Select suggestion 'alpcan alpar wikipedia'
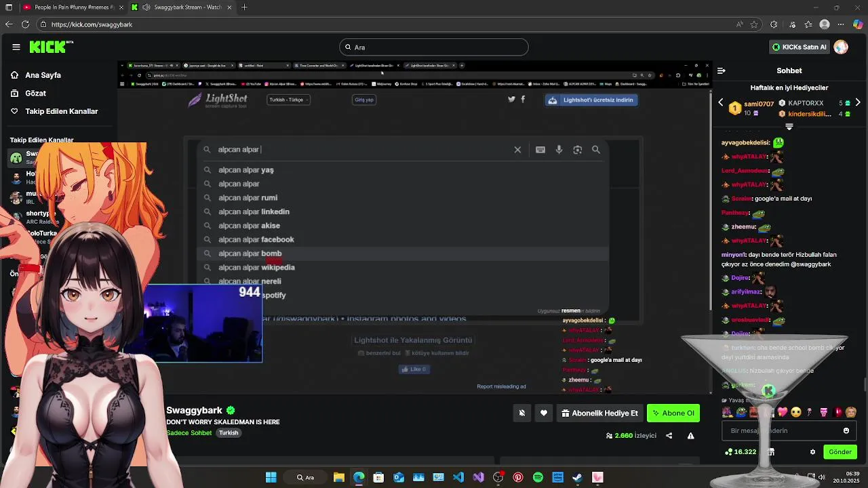 [x=256, y=267]
